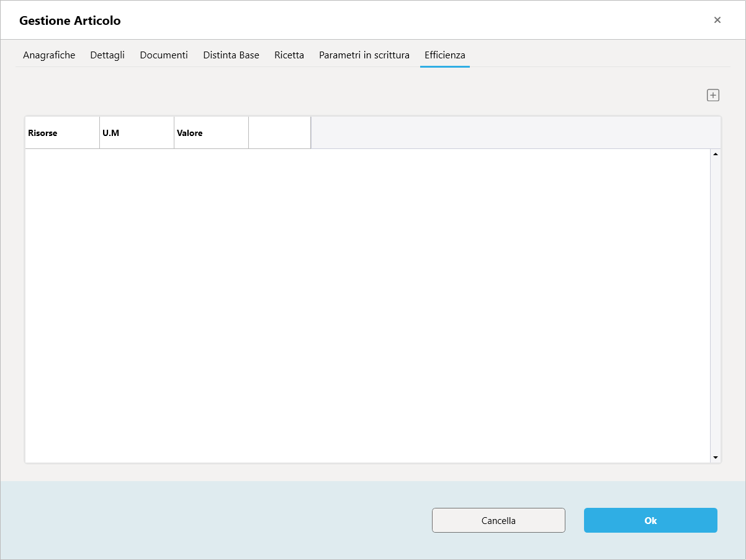
Task: Click the Valore column header
Action: tap(212, 133)
